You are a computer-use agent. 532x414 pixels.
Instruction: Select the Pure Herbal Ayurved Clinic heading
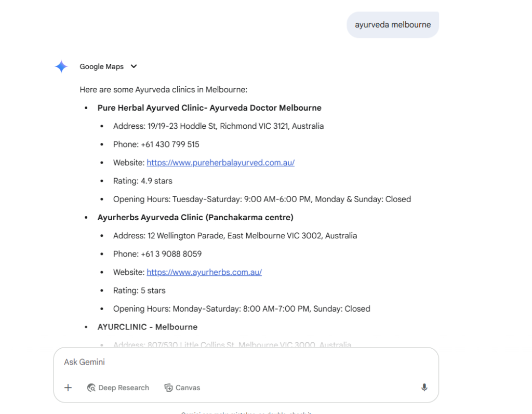click(209, 108)
